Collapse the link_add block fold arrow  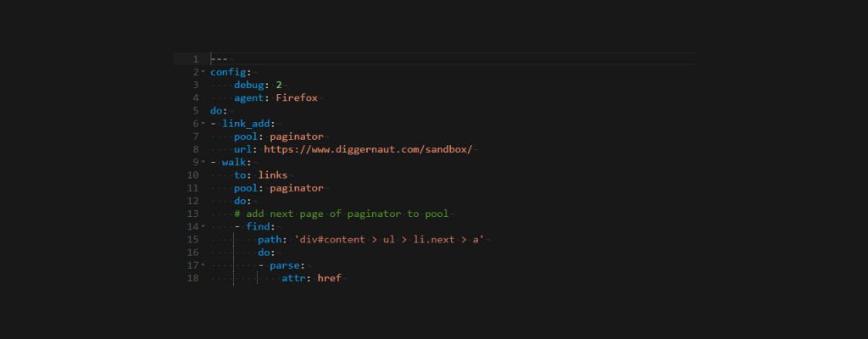click(x=203, y=124)
